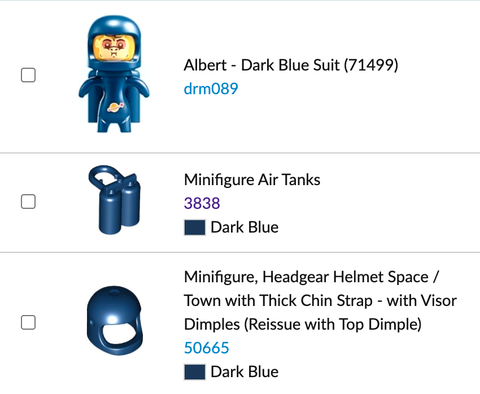Viewport: 480px width, 394px height.
Task: Select the Minifigure Air Tanks name text
Action: tap(252, 180)
